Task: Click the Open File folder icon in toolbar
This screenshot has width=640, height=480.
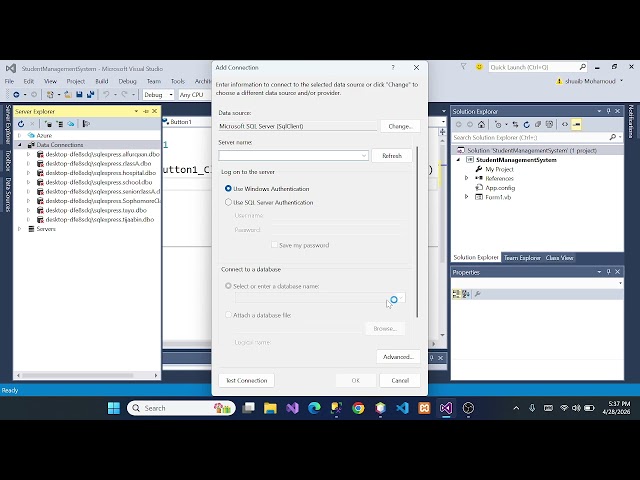Action: 68,95
